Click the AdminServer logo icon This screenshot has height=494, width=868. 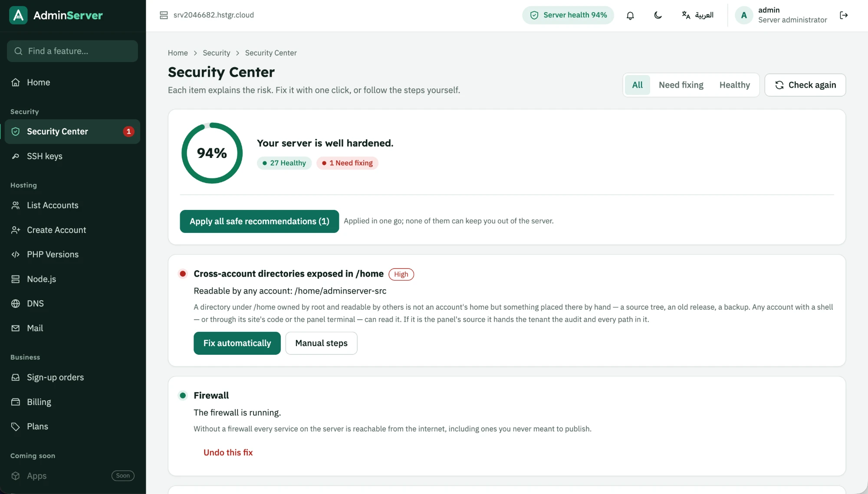(18, 15)
